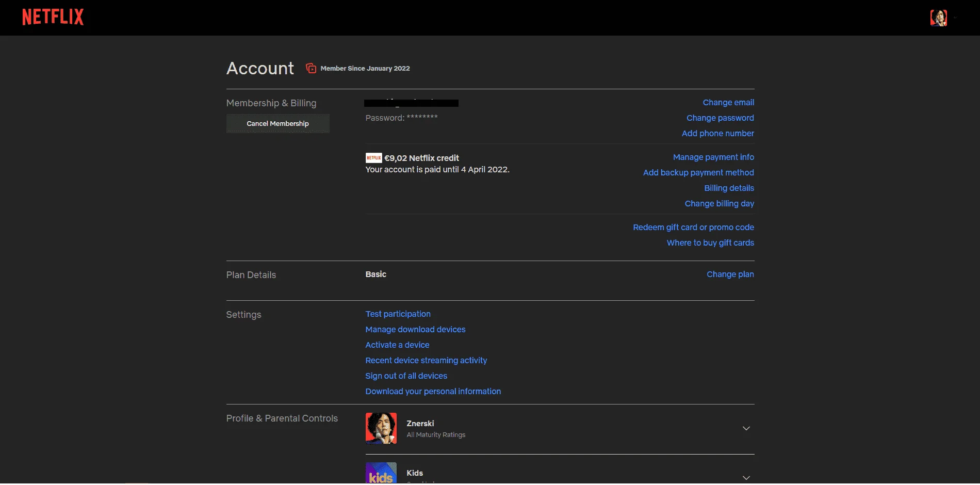This screenshot has height=485, width=980.
Task: Click the Netflix credit card icon
Action: point(373,158)
